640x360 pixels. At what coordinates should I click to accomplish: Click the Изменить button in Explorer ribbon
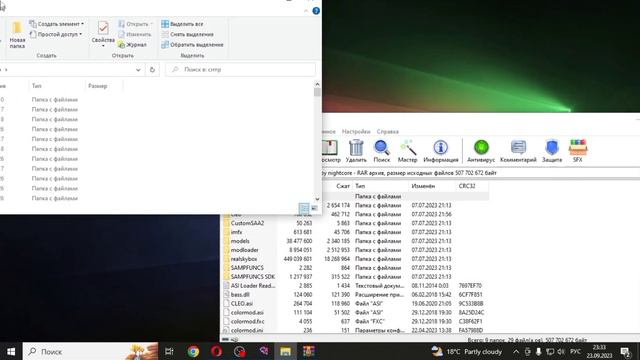click(134, 34)
